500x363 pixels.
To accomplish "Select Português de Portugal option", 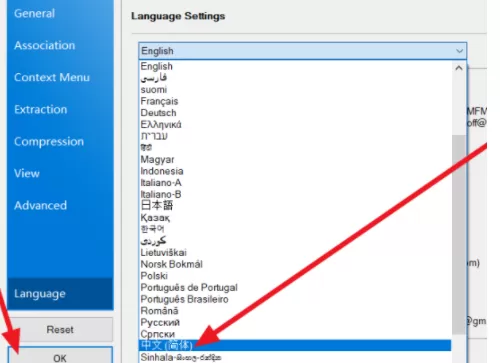I will coord(295,287).
